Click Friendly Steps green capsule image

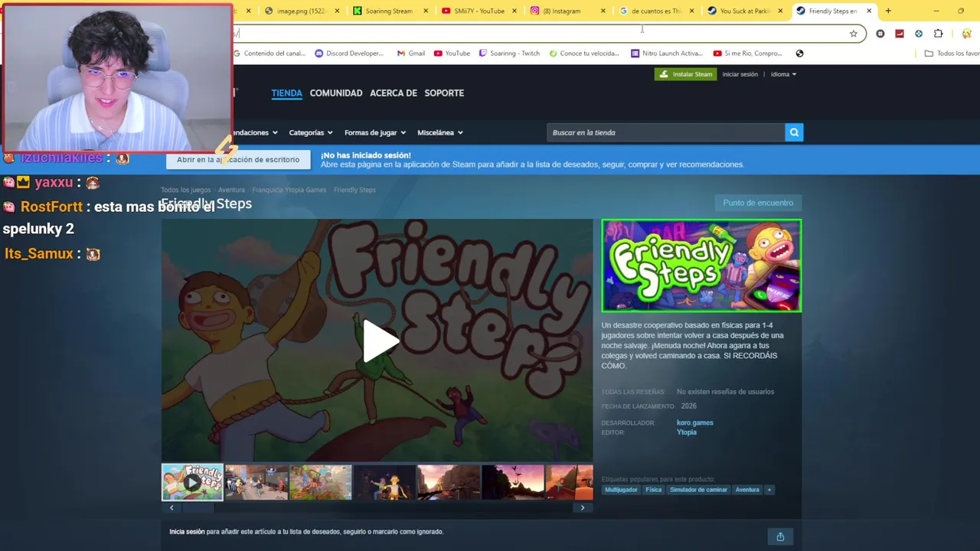click(x=701, y=266)
